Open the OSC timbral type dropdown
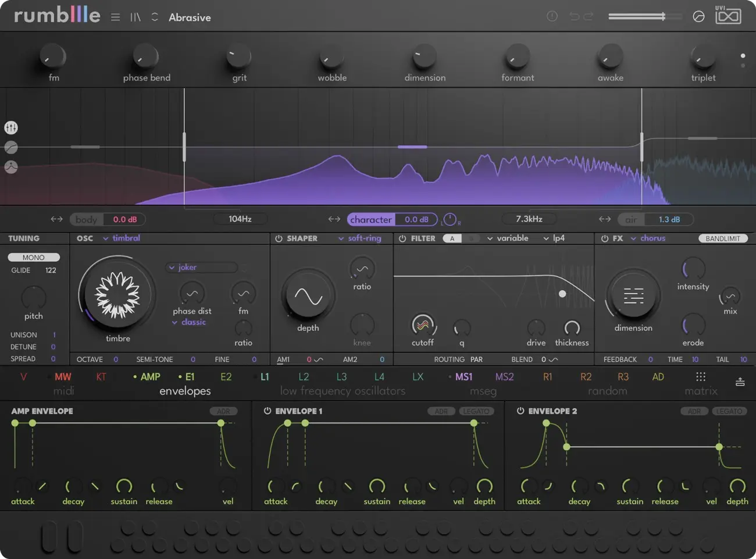756x559 pixels. pos(122,238)
